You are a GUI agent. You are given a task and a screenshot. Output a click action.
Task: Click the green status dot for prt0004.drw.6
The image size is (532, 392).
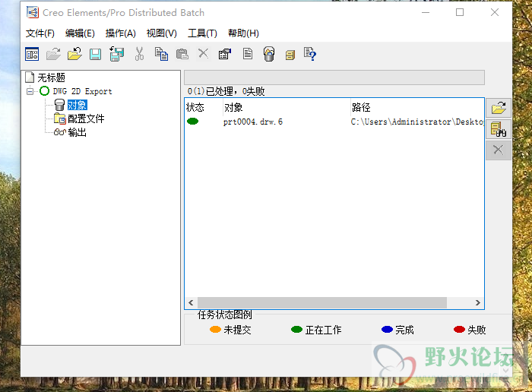[x=192, y=122]
